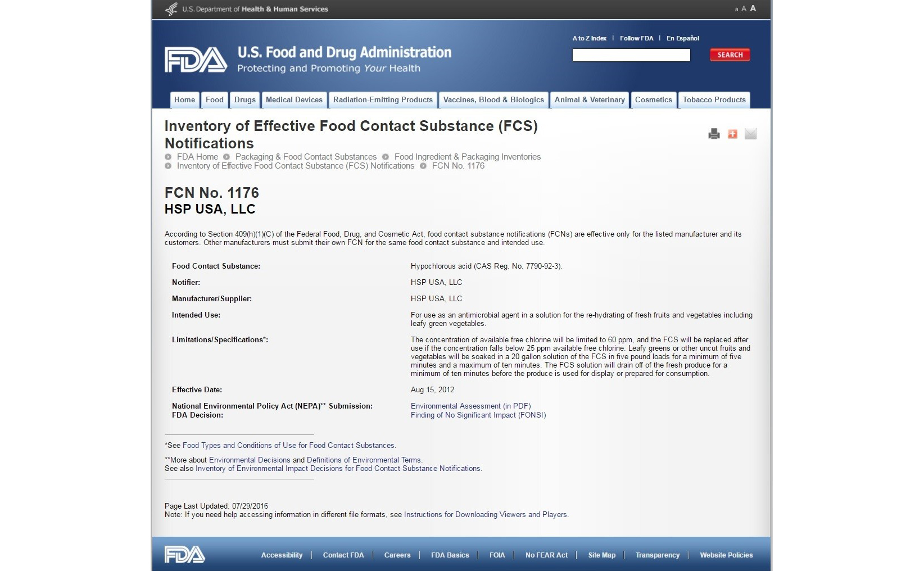
Task: Open Finding of No Significant Impact link
Action: coord(478,415)
